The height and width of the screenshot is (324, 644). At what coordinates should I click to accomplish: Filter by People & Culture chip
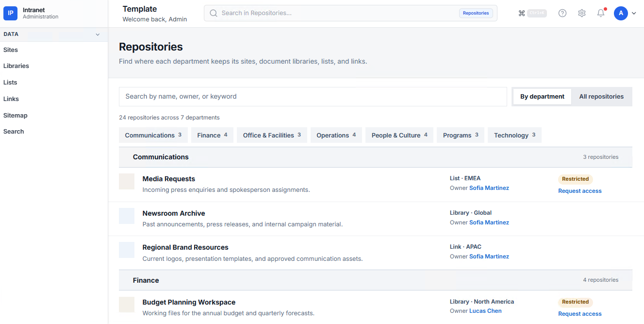[399, 135]
